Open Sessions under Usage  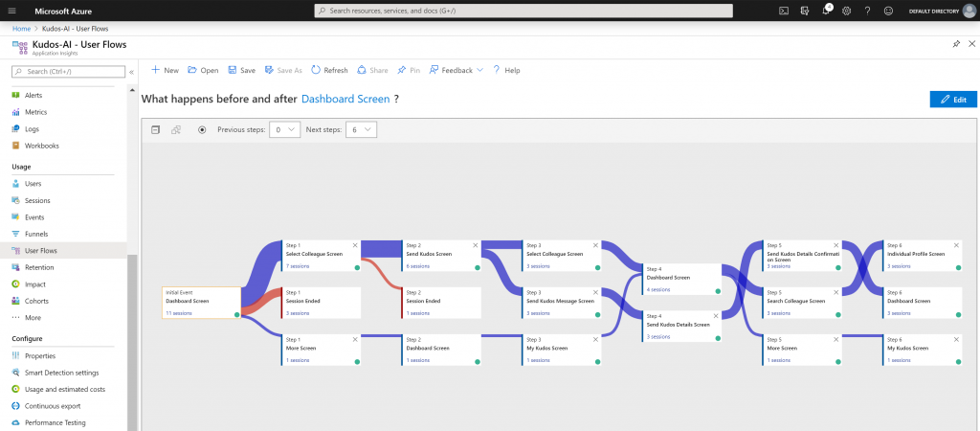click(x=37, y=201)
